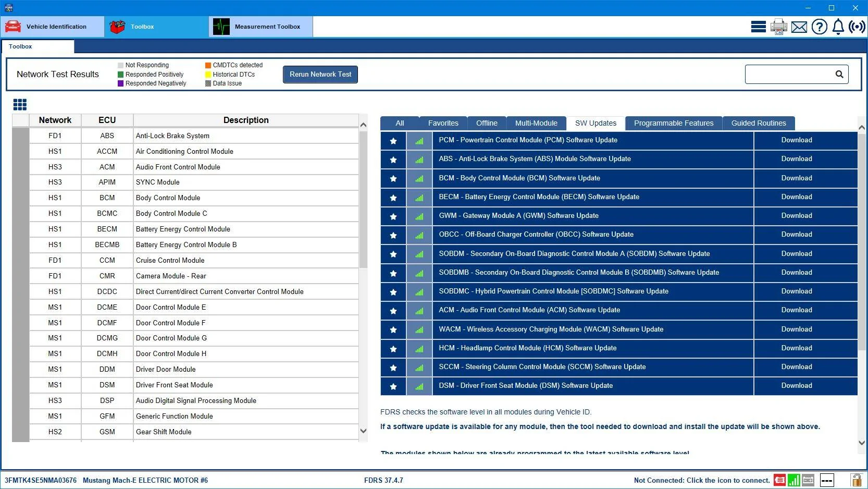The image size is (868, 489).
Task: Switch to the Favorites tab
Action: pos(443,123)
